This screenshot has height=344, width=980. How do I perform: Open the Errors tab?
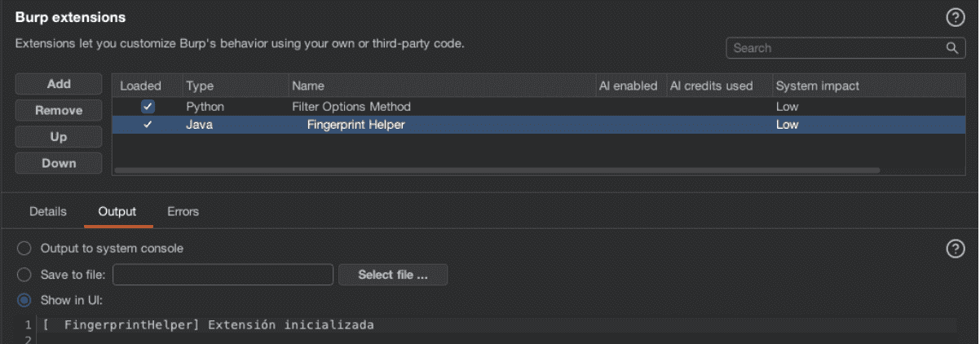pyautogui.click(x=183, y=211)
